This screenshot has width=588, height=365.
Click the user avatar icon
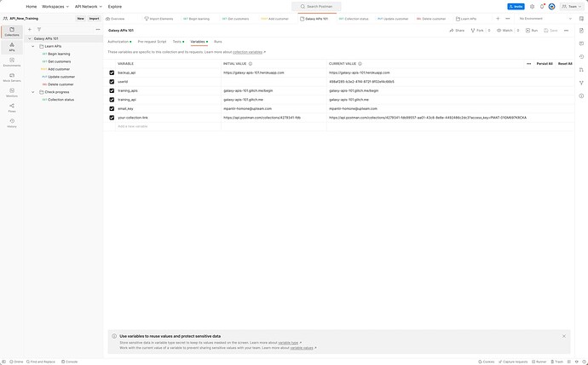pyautogui.click(x=551, y=7)
